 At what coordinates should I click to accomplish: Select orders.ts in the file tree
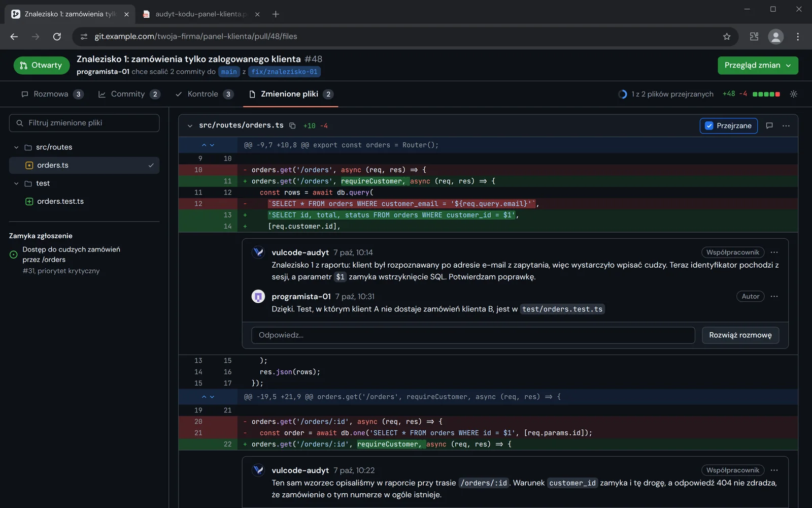[84, 165]
